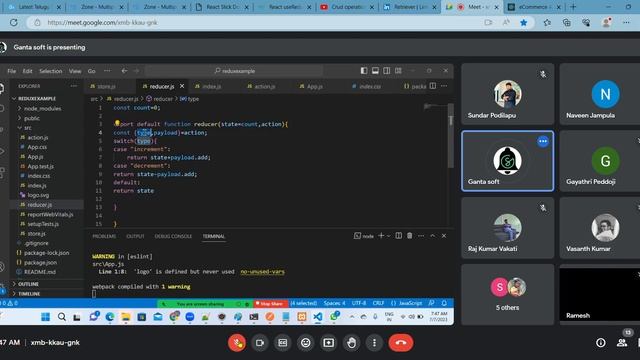This screenshot has height=360, width=640.
Task: Expand the overflow menu after Go
Action: (107, 71)
